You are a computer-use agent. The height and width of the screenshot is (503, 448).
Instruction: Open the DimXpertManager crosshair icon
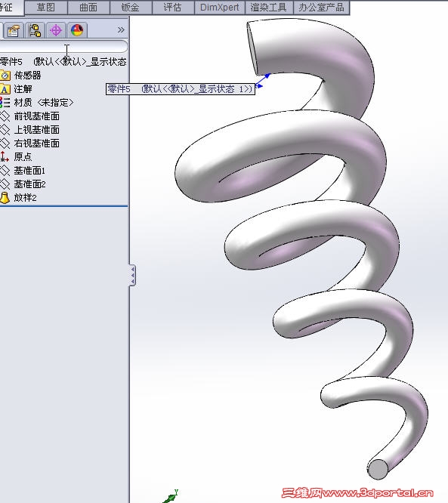coord(56,30)
